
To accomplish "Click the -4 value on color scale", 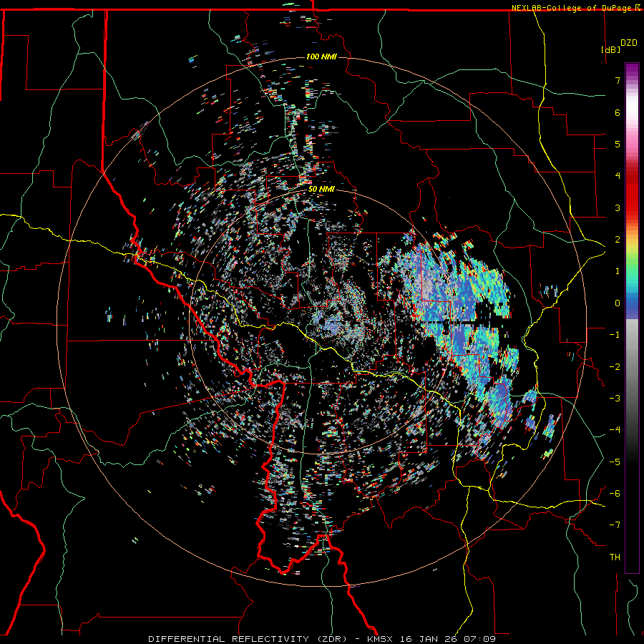I will point(615,430).
